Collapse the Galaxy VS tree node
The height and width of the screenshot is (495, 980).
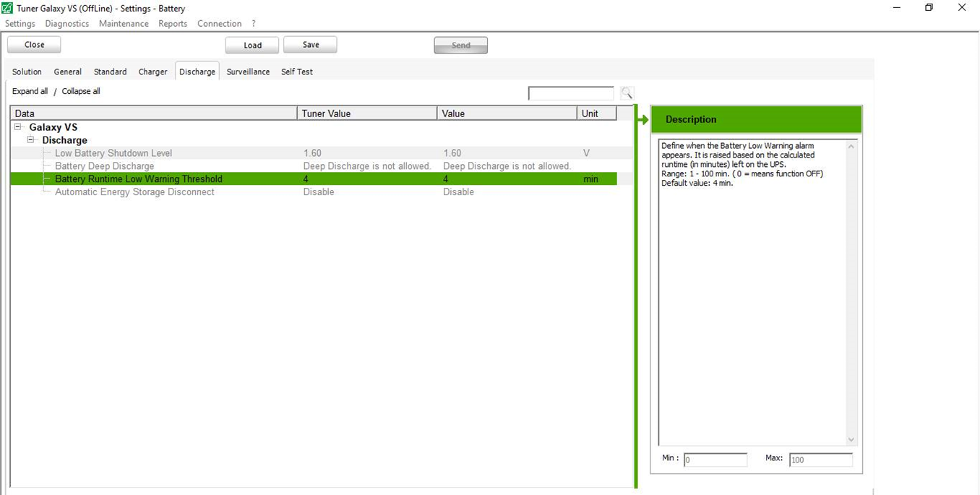coord(18,126)
